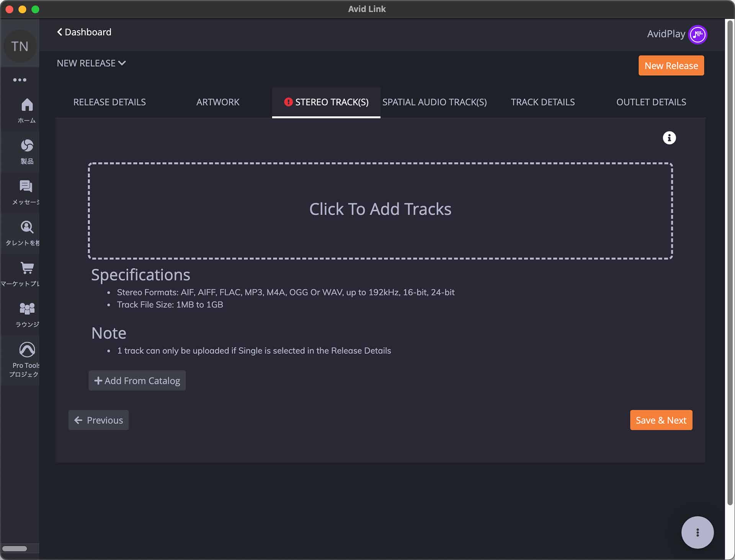Open the Messages sidebar icon

26,187
